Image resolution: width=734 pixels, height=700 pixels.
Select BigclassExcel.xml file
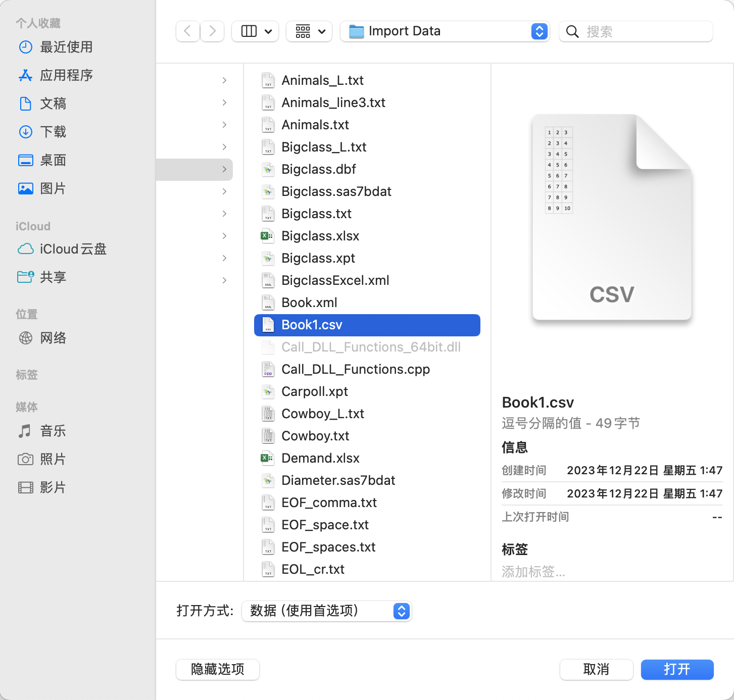(x=367, y=280)
